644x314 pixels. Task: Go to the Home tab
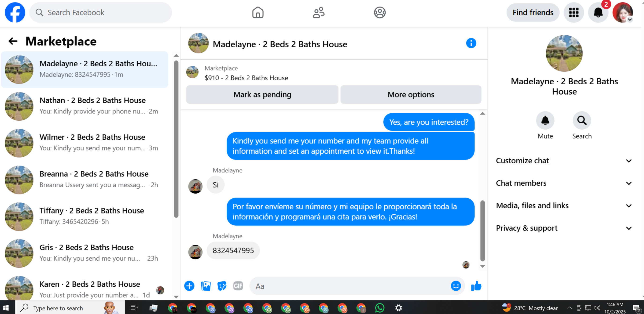[258, 12]
